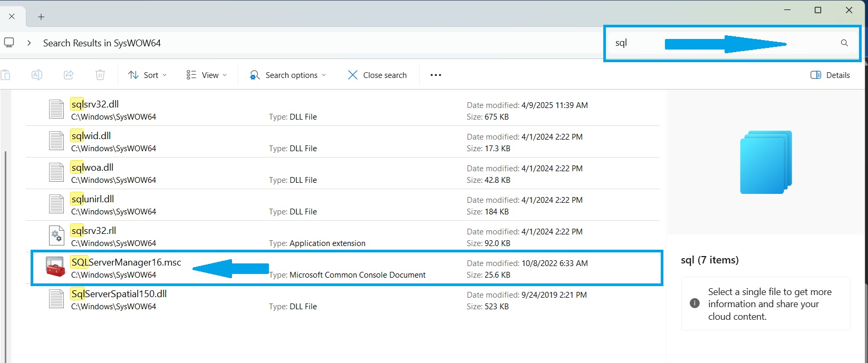
Task: Click the Application extension type text
Action: tap(327, 243)
